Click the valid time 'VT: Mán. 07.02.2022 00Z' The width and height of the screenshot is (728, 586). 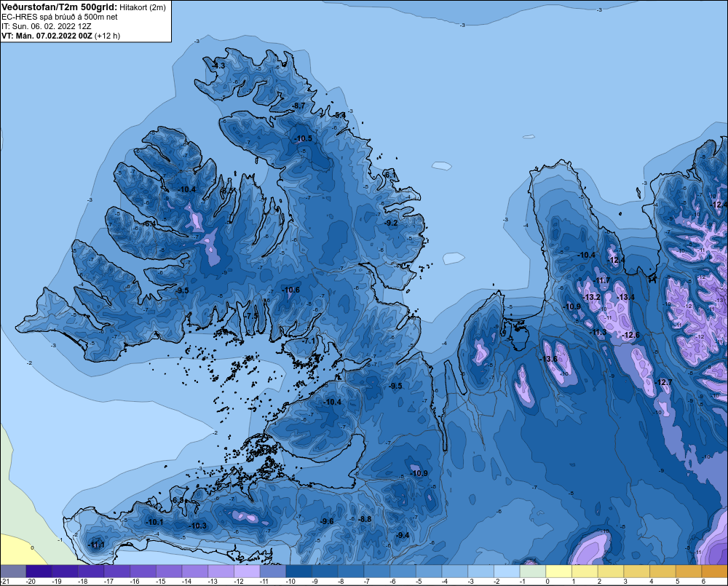click(x=47, y=36)
